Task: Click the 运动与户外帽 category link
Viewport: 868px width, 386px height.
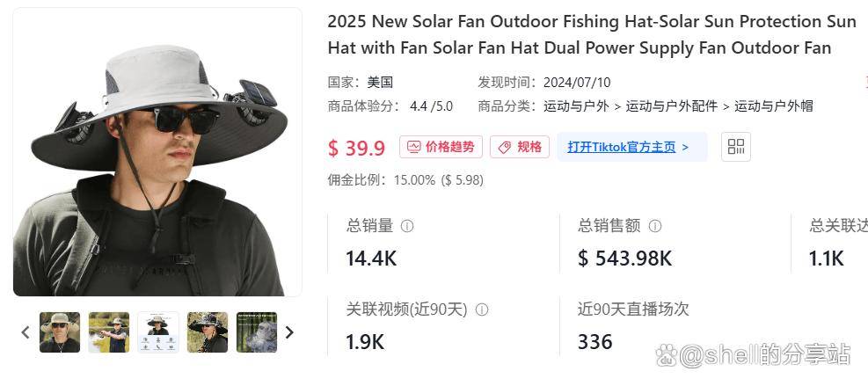Action: click(x=773, y=106)
